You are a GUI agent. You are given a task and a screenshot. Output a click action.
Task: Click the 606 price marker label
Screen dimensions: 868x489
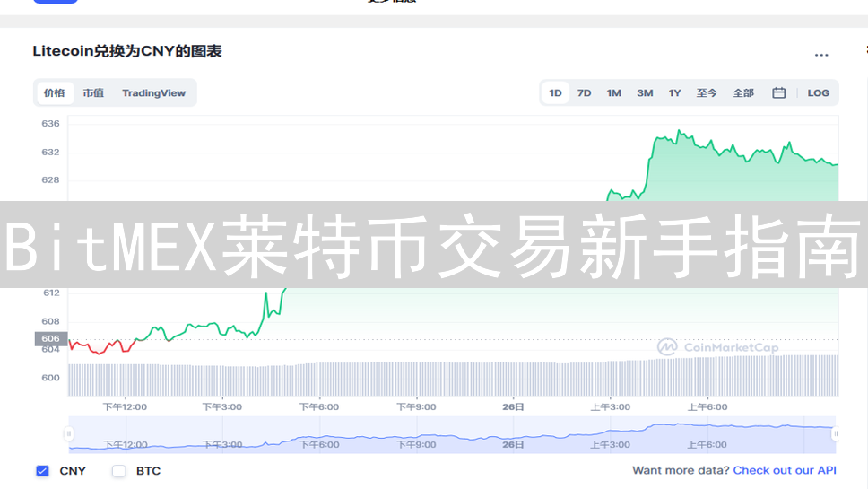coord(51,338)
